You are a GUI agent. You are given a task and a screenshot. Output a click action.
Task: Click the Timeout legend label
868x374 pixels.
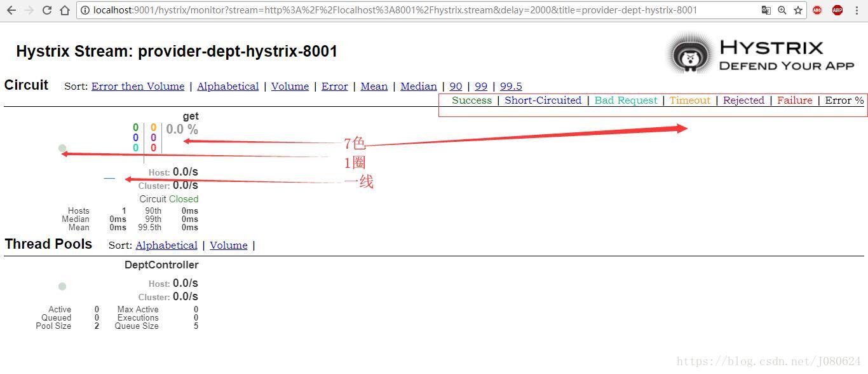[x=690, y=100]
